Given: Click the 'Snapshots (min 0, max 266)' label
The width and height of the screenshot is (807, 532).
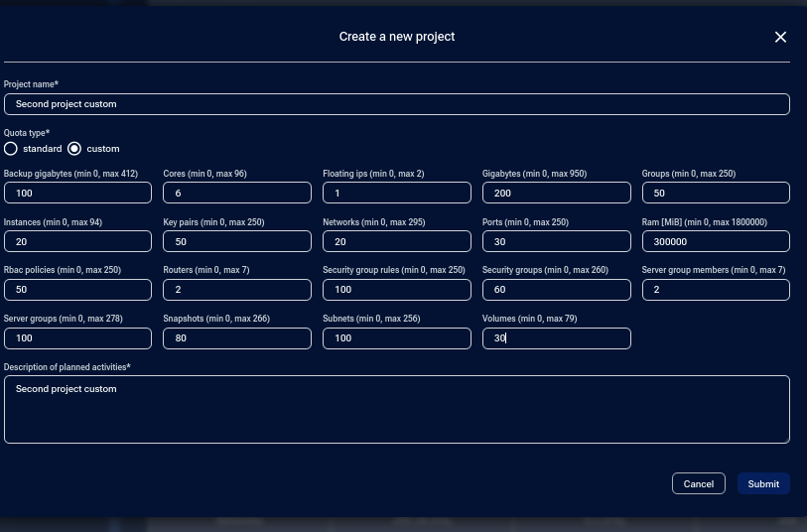Looking at the screenshot, I should (x=216, y=319).
